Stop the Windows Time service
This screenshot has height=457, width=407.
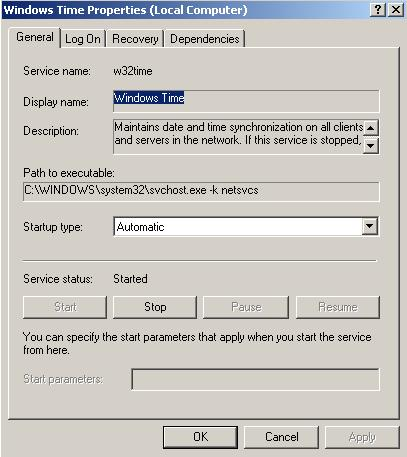pyautogui.click(x=155, y=307)
